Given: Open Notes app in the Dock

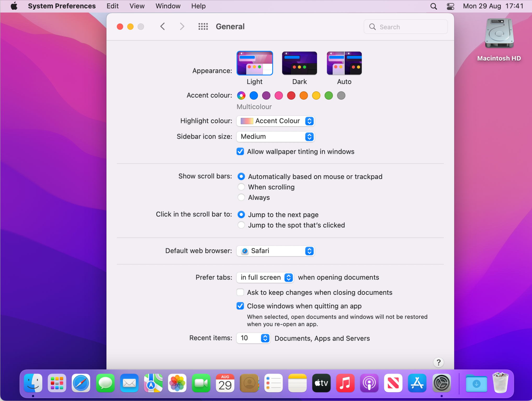Looking at the screenshot, I should [x=297, y=383].
